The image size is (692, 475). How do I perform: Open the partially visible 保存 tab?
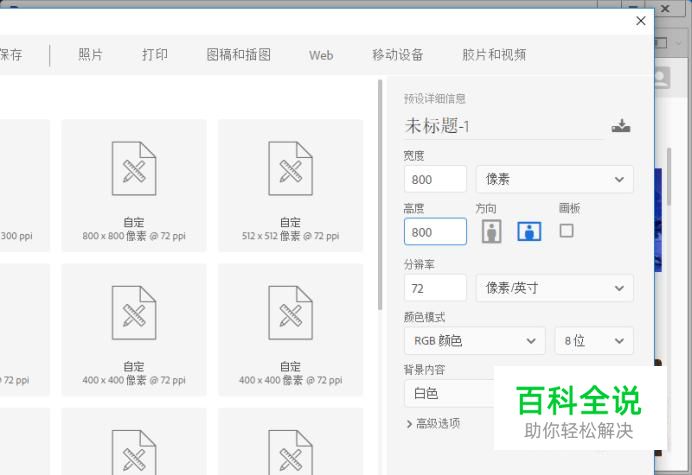tap(11, 55)
